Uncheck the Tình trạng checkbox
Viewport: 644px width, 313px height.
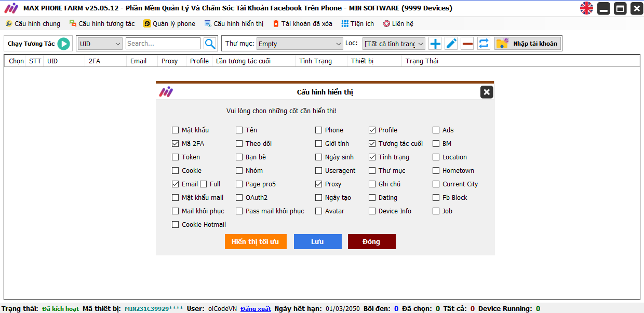(x=372, y=157)
